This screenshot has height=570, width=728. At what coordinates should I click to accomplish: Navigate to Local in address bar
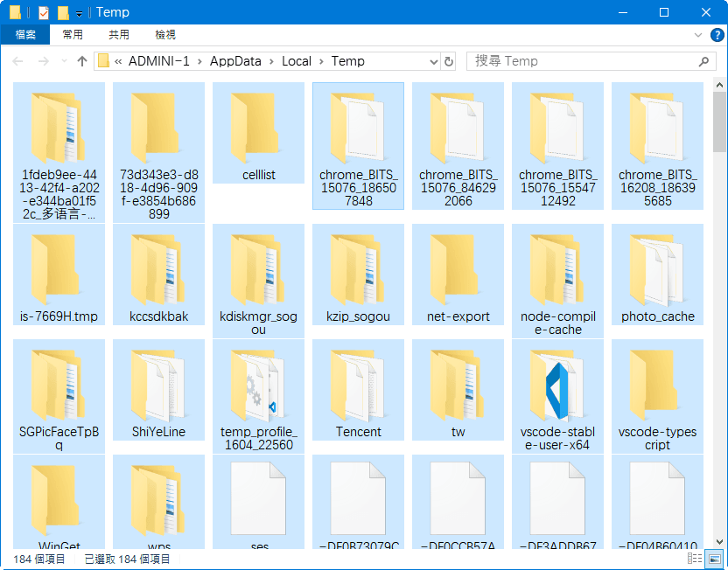(297, 61)
